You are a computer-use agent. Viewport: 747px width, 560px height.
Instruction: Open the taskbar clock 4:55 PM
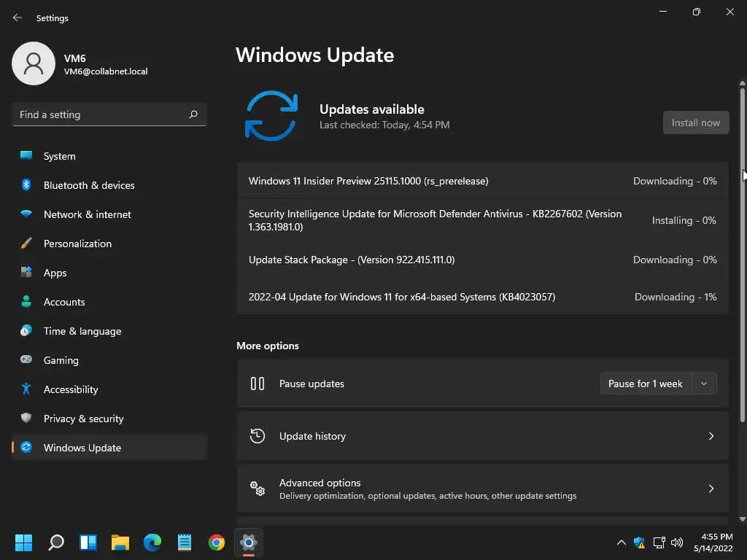(713, 542)
